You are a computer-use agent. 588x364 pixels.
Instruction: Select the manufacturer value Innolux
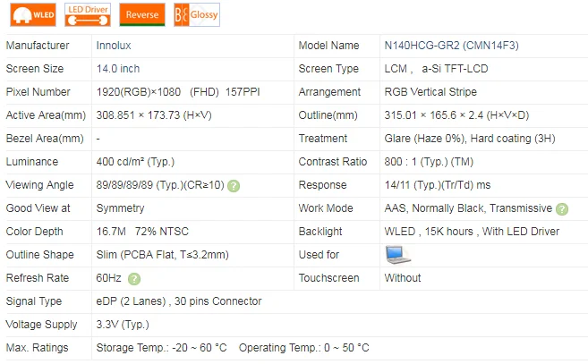tap(114, 46)
